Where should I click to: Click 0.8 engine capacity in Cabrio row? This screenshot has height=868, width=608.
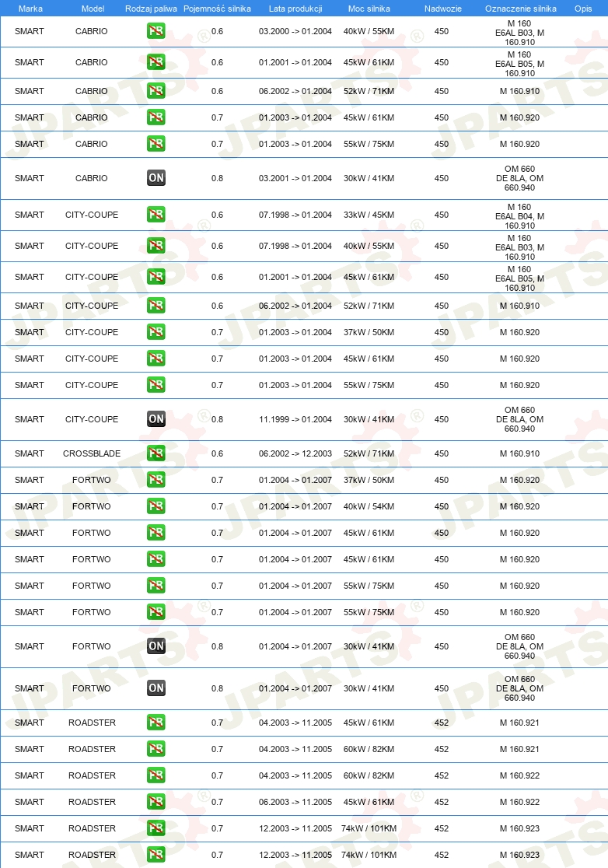tap(218, 178)
